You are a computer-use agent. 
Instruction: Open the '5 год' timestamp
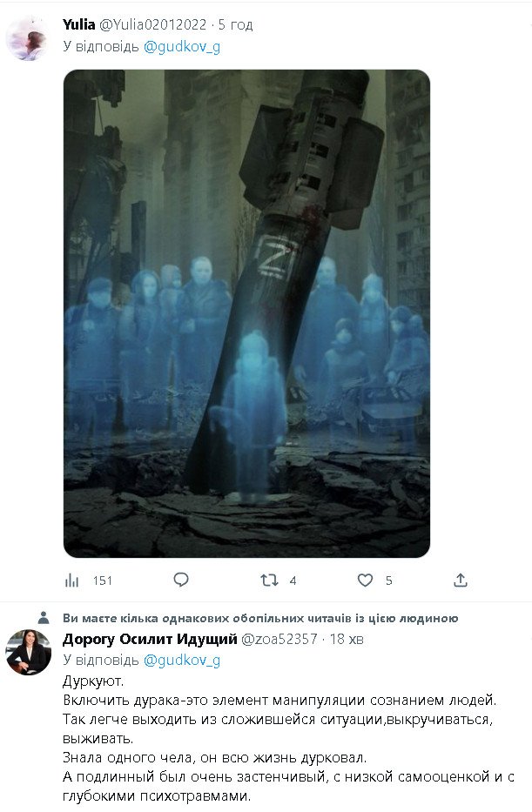[235, 24]
